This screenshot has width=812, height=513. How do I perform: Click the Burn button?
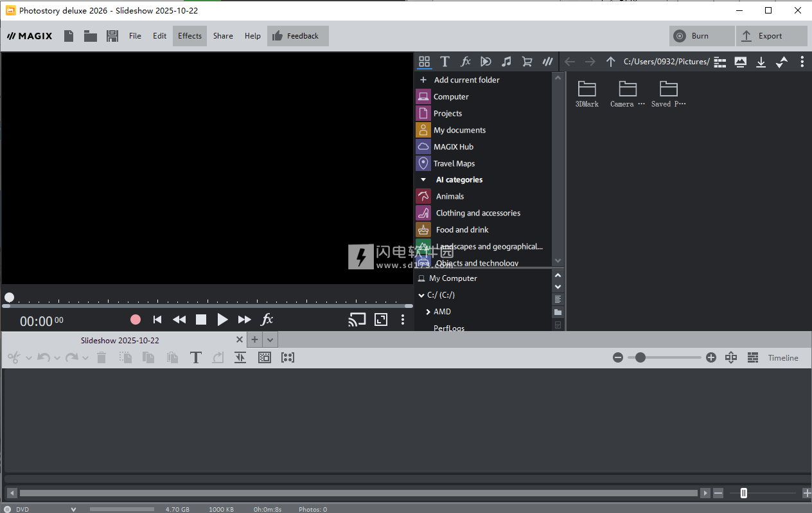701,36
